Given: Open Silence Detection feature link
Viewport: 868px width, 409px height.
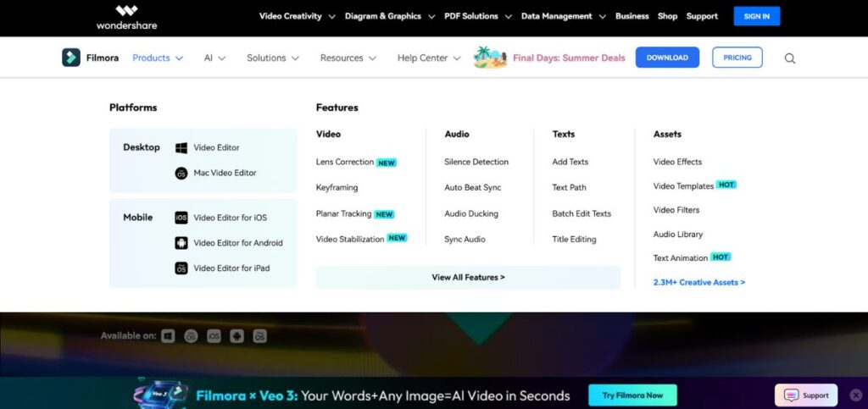Looking at the screenshot, I should click(x=476, y=162).
